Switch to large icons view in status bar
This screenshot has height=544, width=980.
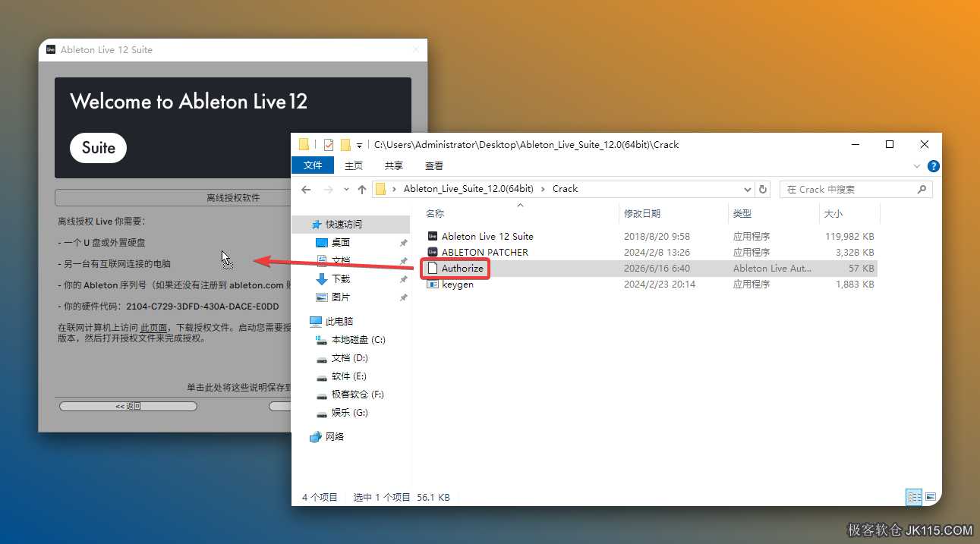(x=930, y=497)
